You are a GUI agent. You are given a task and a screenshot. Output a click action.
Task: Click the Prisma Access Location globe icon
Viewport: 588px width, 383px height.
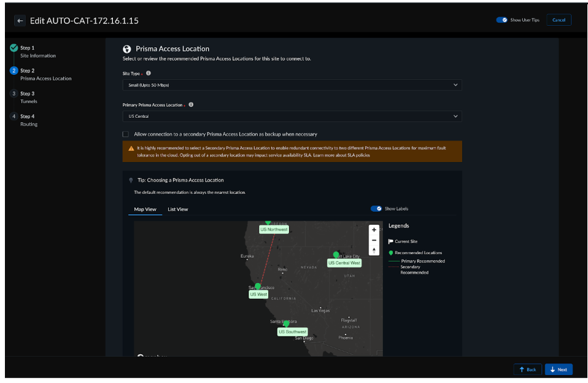127,49
